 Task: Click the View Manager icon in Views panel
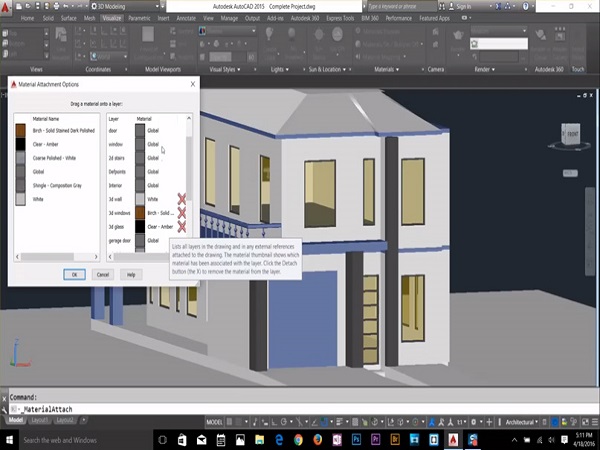coord(61,34)
